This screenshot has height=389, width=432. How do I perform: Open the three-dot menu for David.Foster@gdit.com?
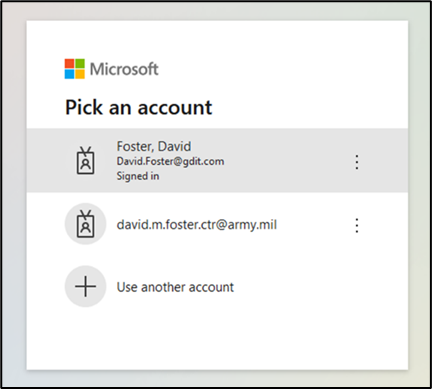pyautogui.click(x=357, y=162)
